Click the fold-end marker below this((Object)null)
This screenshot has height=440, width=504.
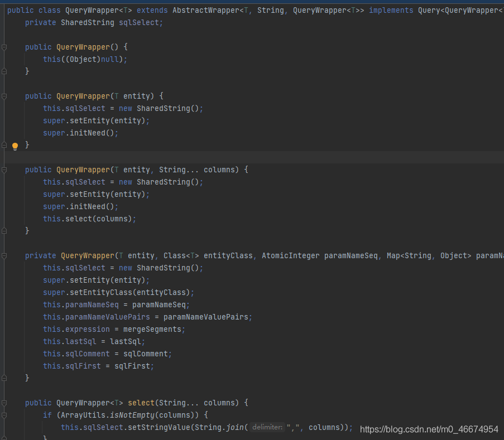[x=4, y=71]
